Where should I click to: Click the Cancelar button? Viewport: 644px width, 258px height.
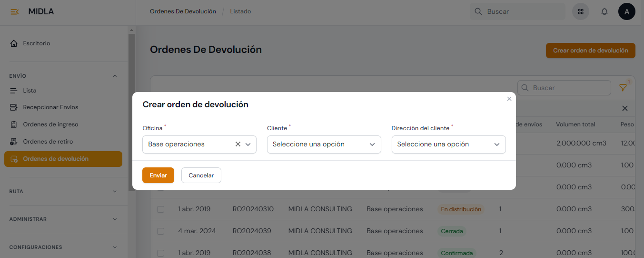[x=201, y=175]
